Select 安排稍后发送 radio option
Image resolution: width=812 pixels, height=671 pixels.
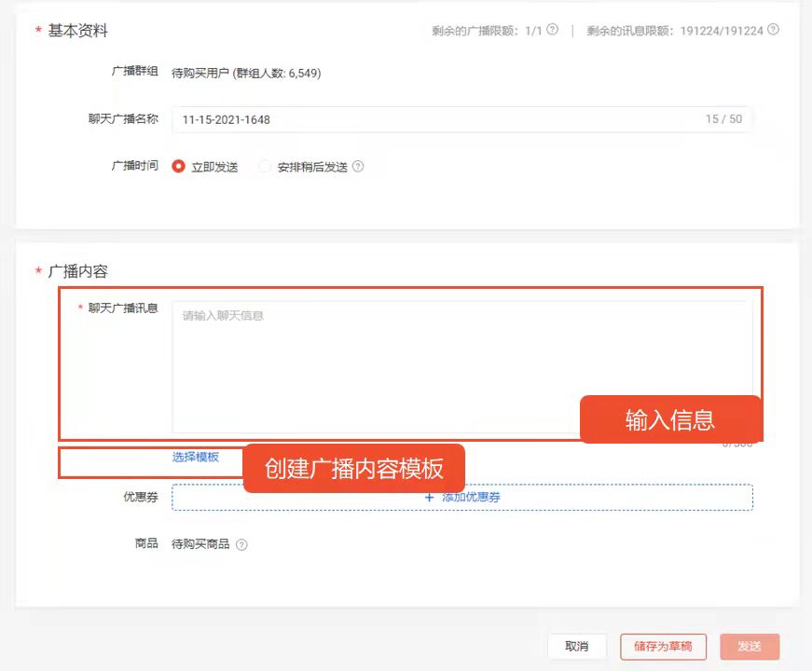(265, 166)
